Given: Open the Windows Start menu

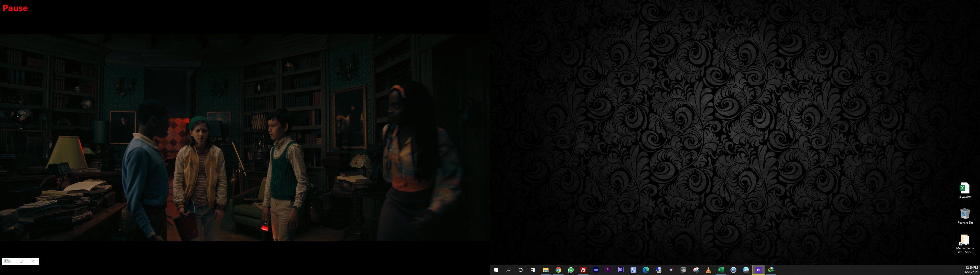Looking at the screenshot, I should [496, 270].
